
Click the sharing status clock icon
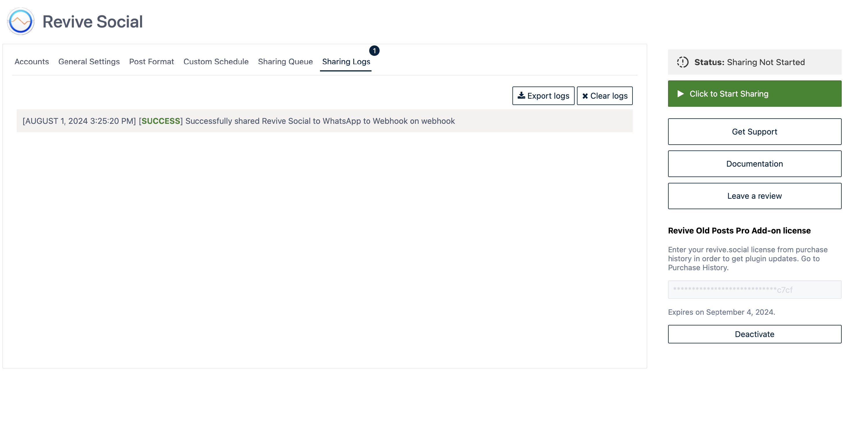click(x=682, y=62)
